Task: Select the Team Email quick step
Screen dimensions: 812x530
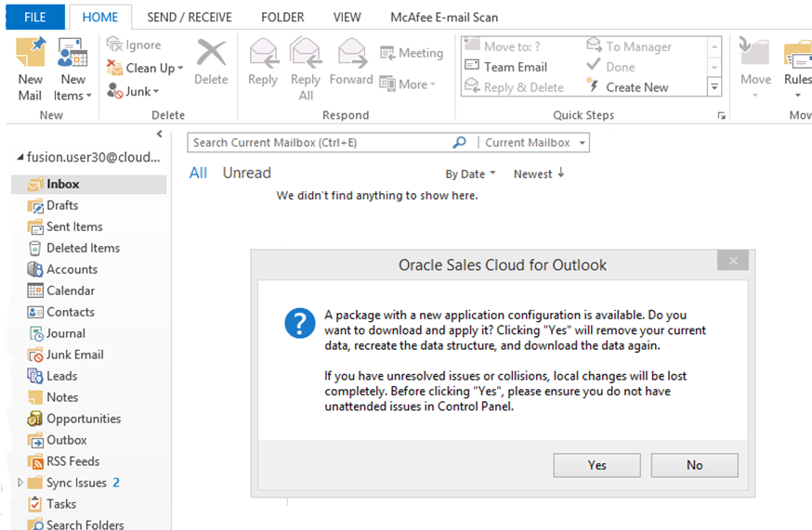Action: [506, 67]
